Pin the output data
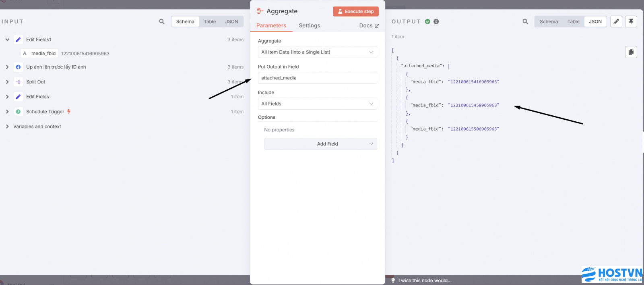 pos(631,21)
